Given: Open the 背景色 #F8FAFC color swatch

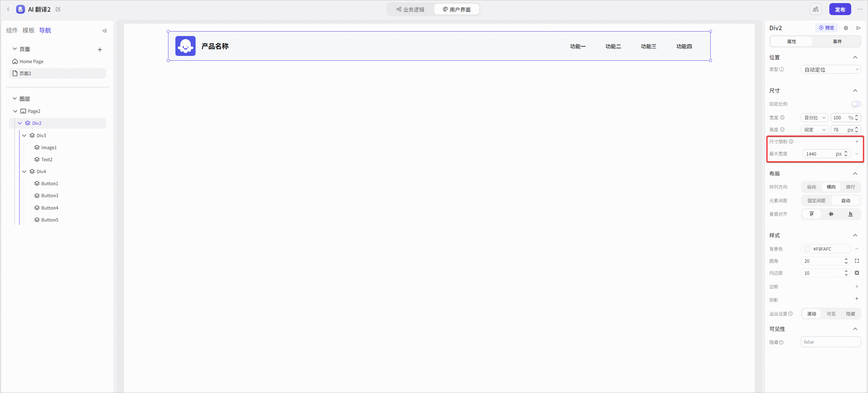Looking at the screenshot, I should pyautogui.click(x=807, y=249).
